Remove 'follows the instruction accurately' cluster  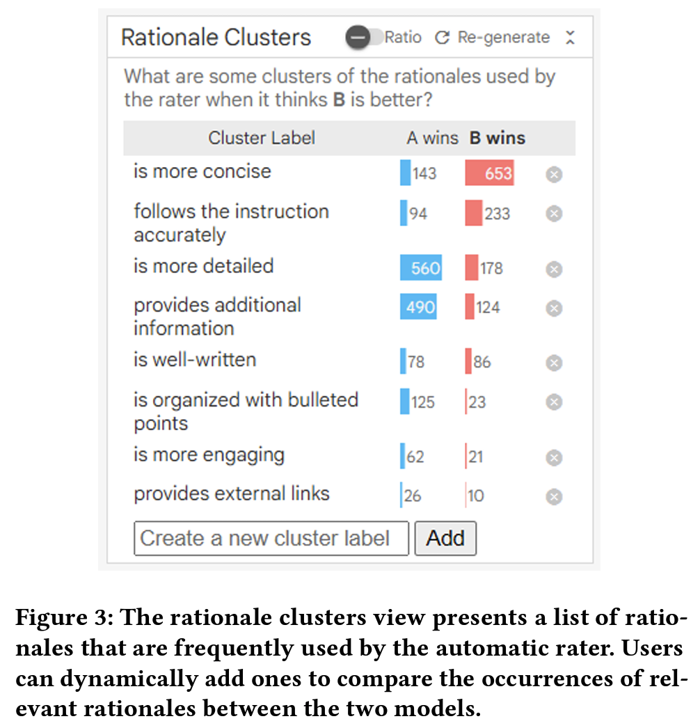pyautogui.click(x=554, y=214)
